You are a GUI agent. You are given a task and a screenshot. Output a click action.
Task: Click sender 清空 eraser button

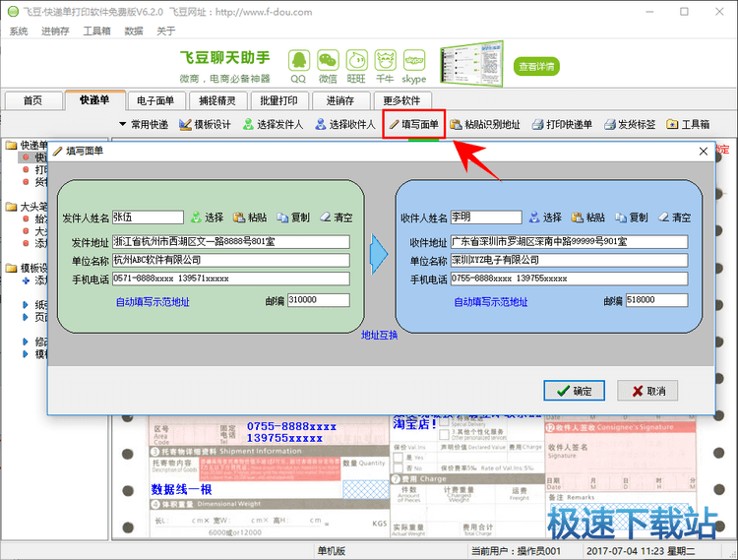point(337,218)
